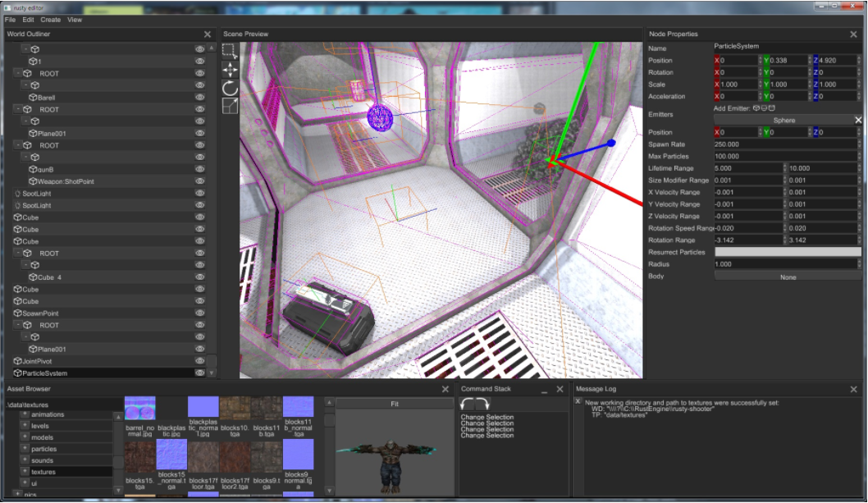
Task: Pick the Rotate tool in Scene Preview
Action: click(230, 88)
